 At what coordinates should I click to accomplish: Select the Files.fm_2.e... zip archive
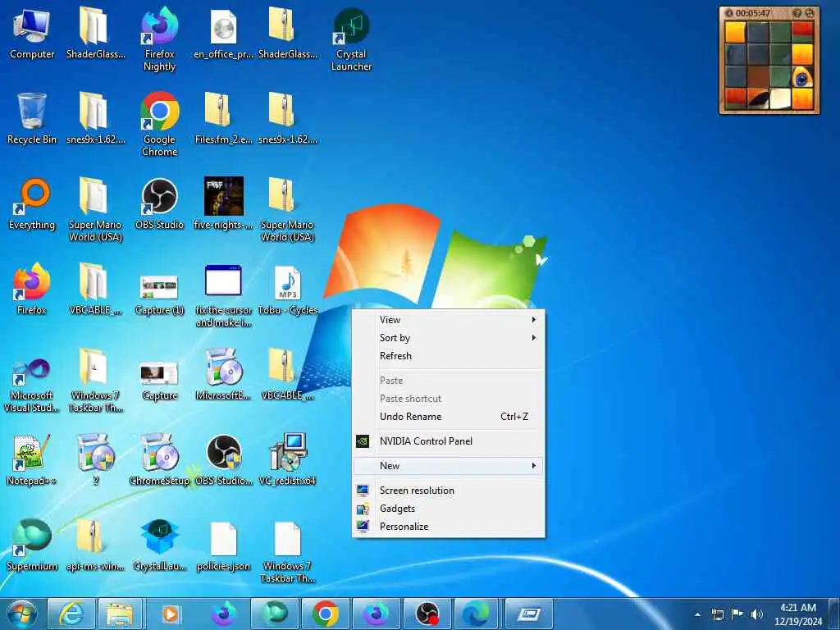click(x=223, y=118)
